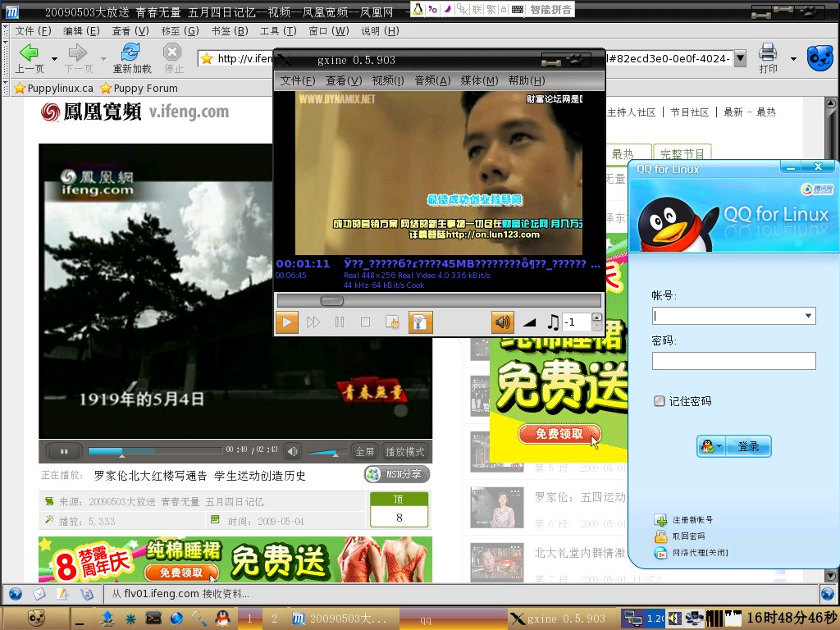Adjust ifeng web player volume slider
Screen dimensions: 840x630
click(326, 452)
